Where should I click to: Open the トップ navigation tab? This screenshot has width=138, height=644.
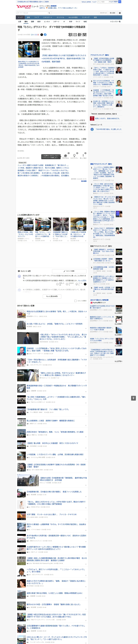point(20,17)
